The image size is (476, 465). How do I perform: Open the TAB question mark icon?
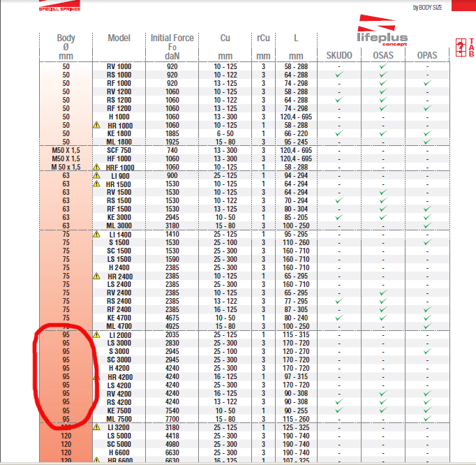(x=461, y=48)
